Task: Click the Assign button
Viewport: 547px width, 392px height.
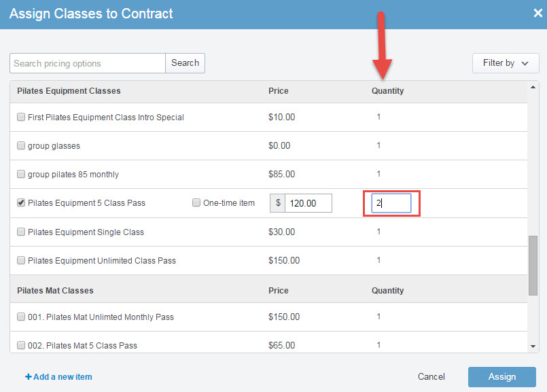Action: [x=501, y=376]
